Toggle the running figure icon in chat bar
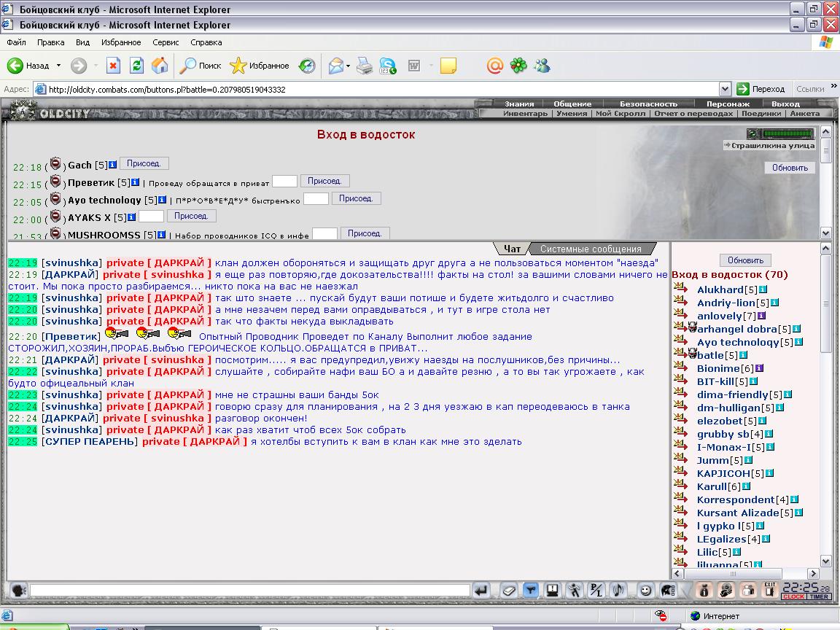The height and width of the screenshot is (630, 840). 575,591
